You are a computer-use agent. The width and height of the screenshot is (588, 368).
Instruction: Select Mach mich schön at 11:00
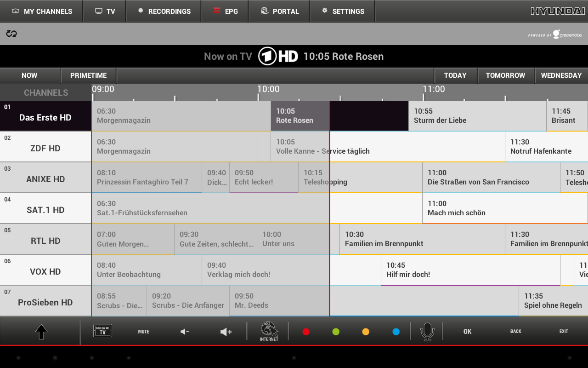pos(505,208)
